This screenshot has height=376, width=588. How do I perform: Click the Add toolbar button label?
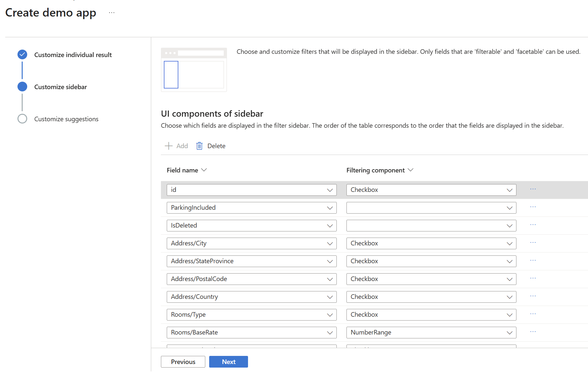point(182,146)
